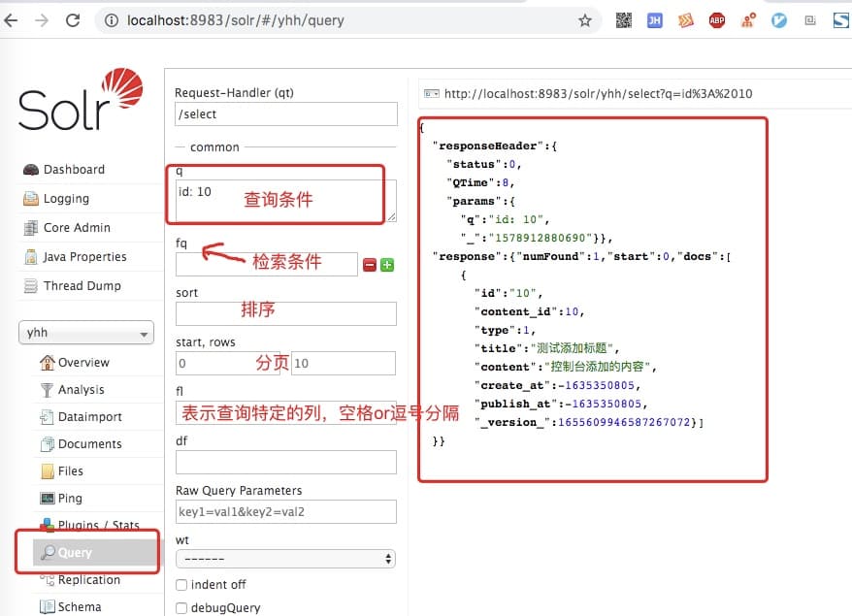This screenshot has width=852, height=616.
Task: Click the fl field list input
Action: 286,413
